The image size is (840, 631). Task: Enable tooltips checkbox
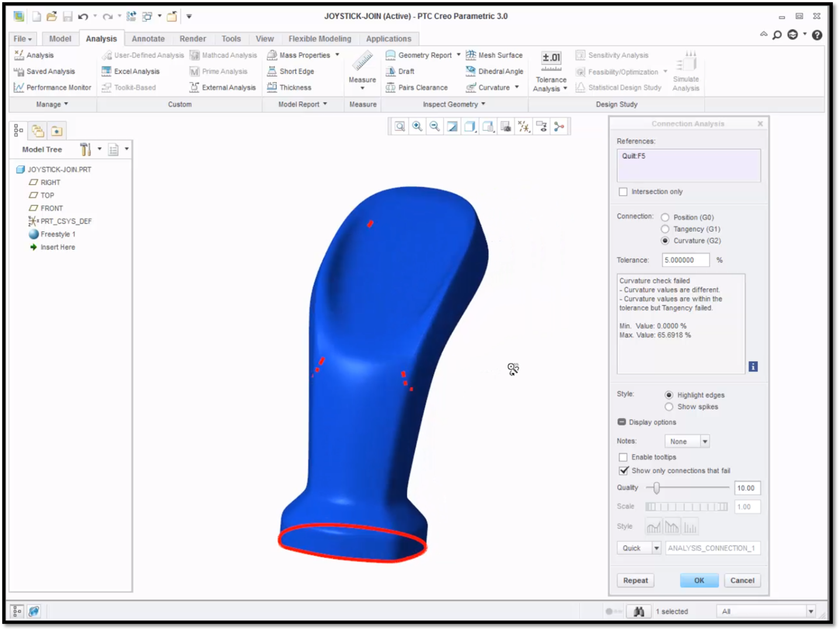tap(623, 457)
